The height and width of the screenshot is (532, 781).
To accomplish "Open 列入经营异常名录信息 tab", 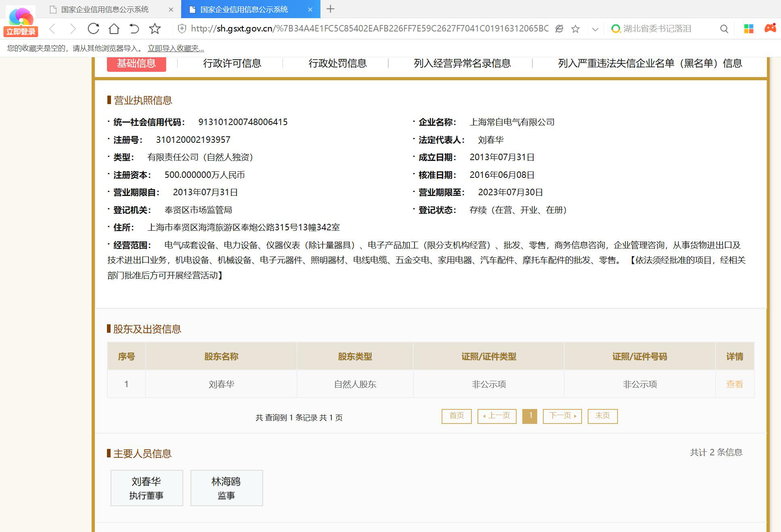I will pos(462,63).
